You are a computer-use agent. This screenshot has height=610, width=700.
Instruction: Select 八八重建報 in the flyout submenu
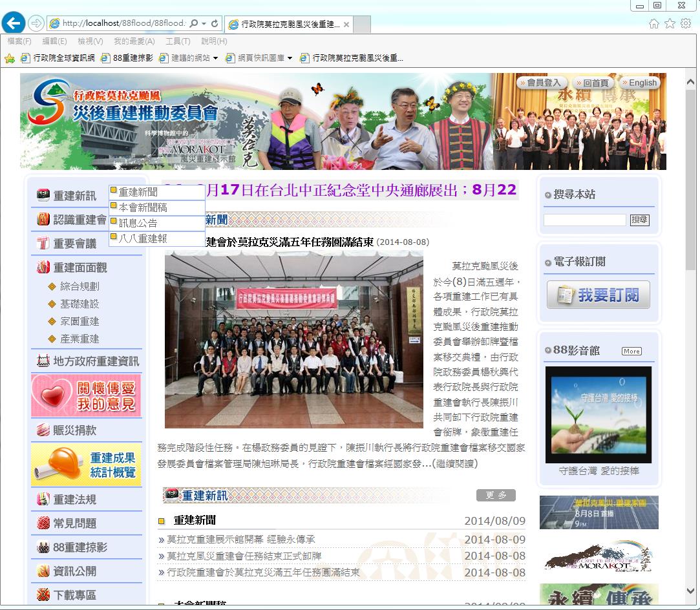(157, 238)
